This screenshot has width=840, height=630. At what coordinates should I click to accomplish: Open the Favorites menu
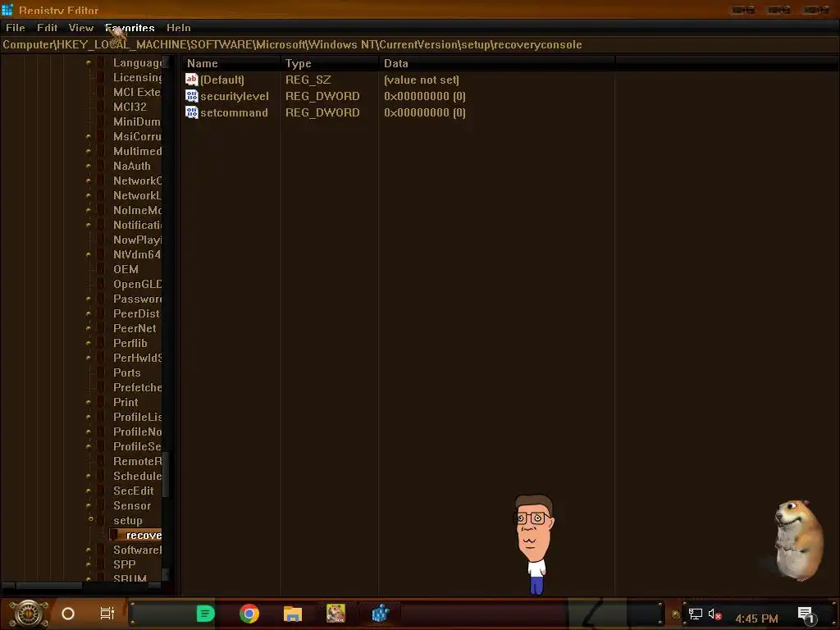[130, 28]
